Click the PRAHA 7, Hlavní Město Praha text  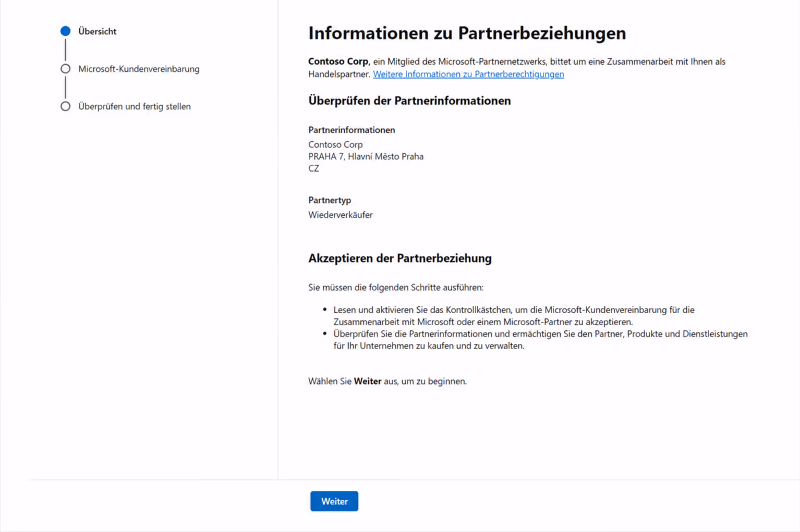pyautogui.click(x=366, y=156)
